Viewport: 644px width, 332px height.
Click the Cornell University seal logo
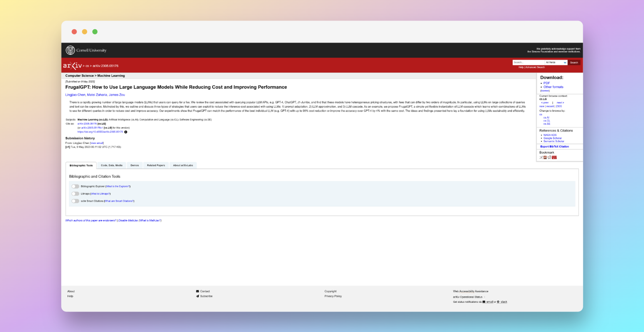70,50
